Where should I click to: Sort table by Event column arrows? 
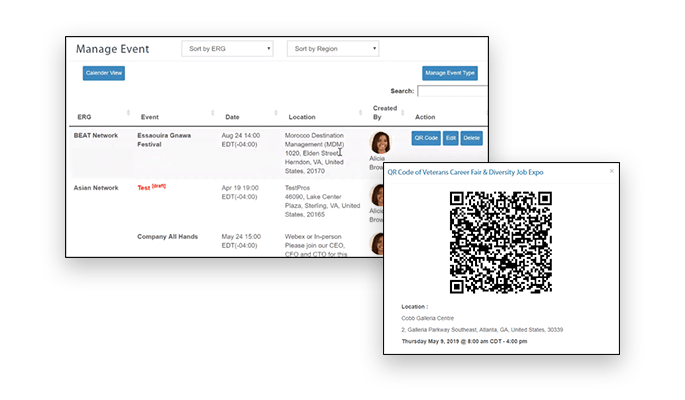click(x=213, y=113)
